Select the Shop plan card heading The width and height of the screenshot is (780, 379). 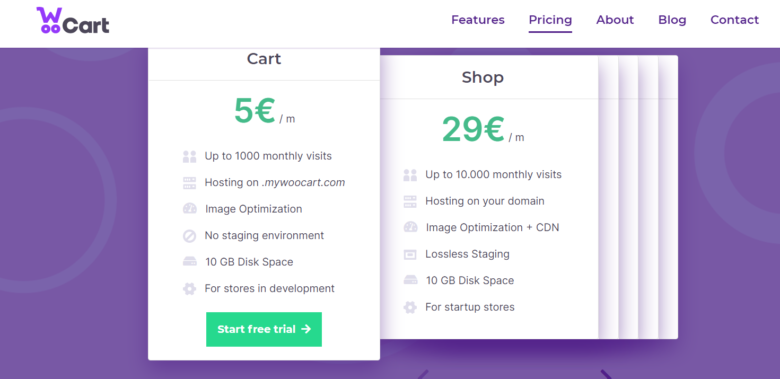(483, 78)
